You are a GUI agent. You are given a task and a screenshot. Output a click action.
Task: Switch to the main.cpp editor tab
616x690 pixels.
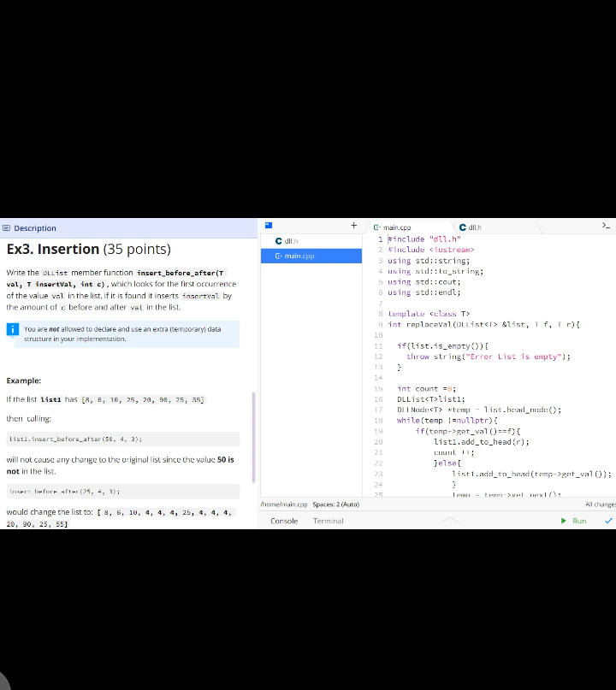393,227
